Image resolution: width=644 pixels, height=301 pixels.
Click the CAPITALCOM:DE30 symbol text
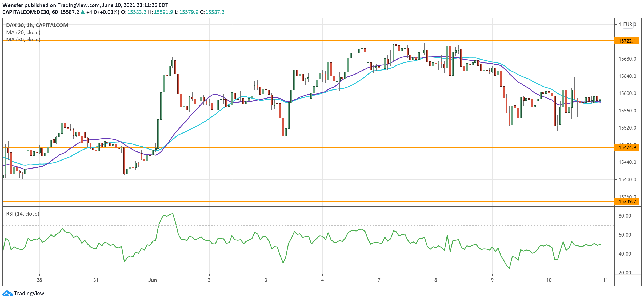coord(26,12)
